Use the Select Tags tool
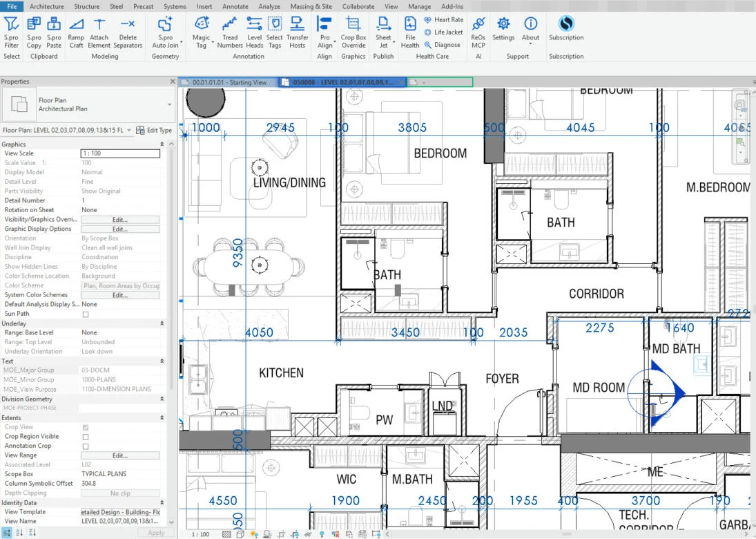 coord(274,32)
